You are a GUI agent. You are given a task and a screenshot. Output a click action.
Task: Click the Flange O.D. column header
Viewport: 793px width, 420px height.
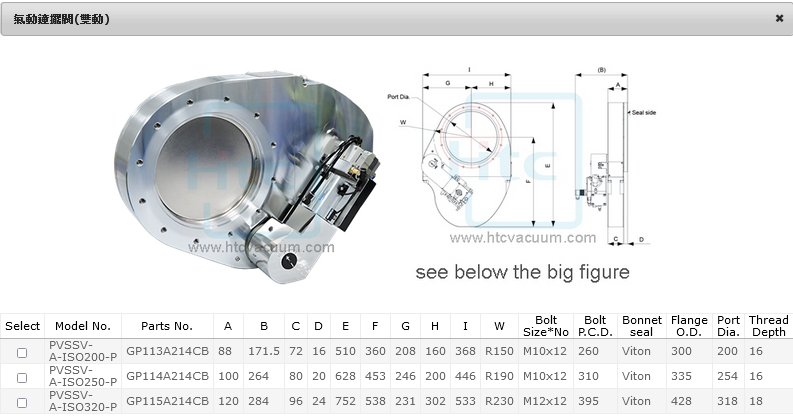point(689,326)
